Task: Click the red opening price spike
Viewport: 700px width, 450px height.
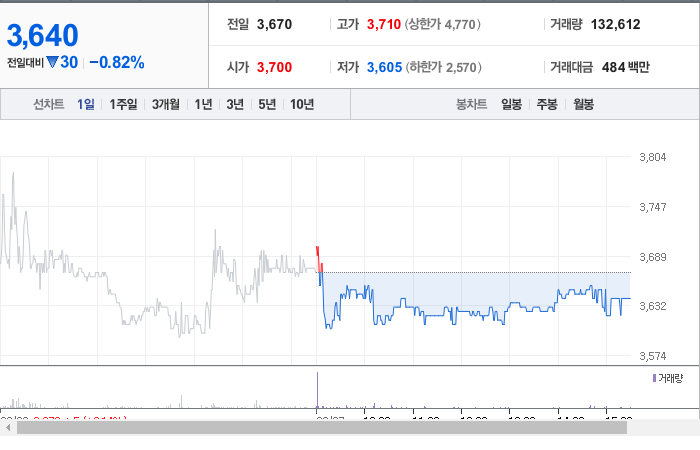Action: [x=319, y=259]
